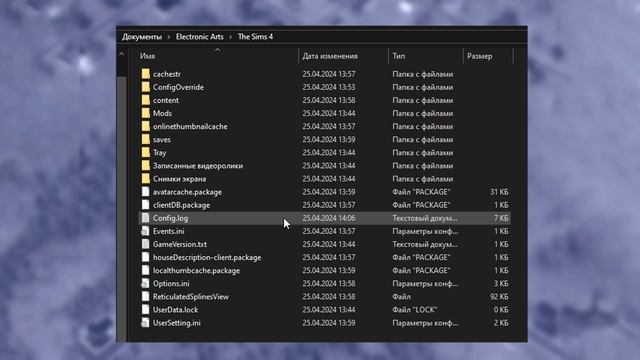Click the UserSetting.ini file icon
Viewport: 640px width, 360px height.
[145, 322]
